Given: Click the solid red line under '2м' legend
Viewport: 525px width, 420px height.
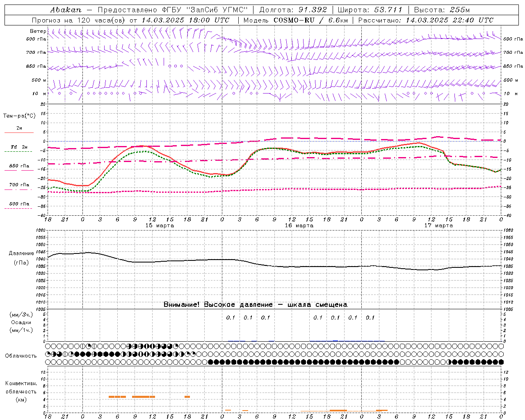Looking at the screenshot, I should pos(19,133).
